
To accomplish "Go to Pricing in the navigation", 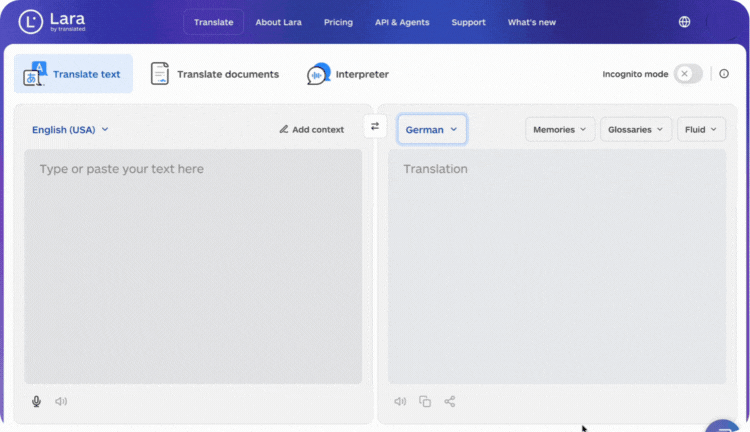I will 338,22.
